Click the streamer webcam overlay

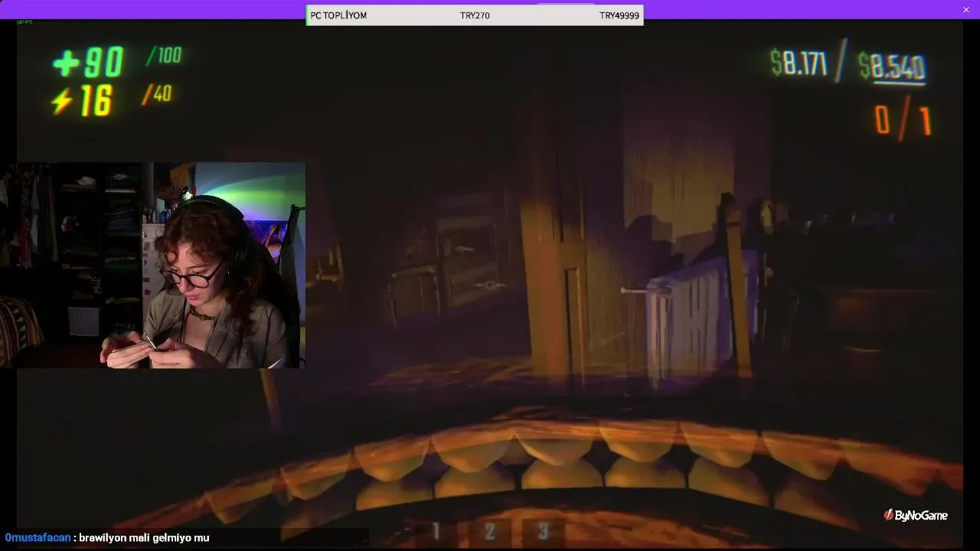pos(153,265)
